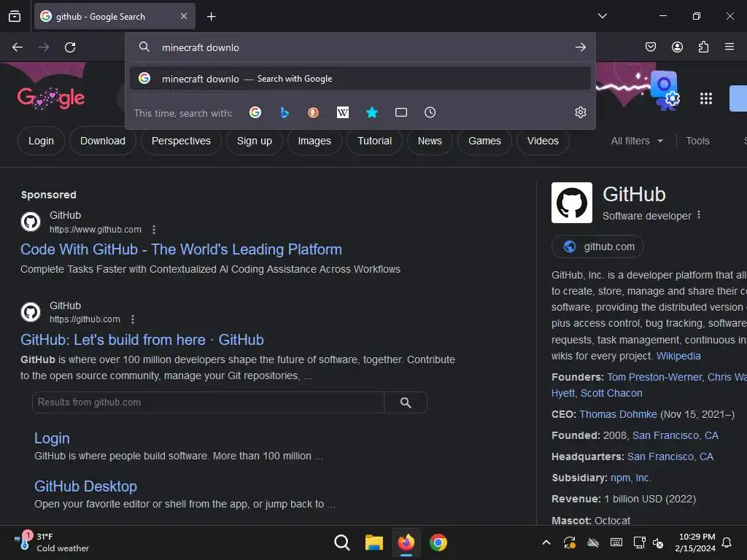This screenshot has width=747, height=560.
Task: Close the github Google Search tab
Action: (x=184, y=17)
